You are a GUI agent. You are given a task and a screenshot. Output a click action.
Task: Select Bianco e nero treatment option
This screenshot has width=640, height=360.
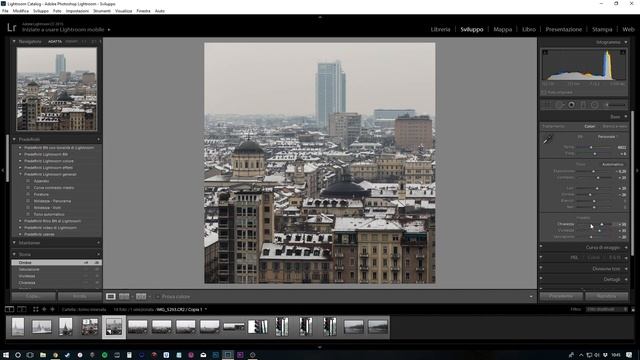pos(615,127)
